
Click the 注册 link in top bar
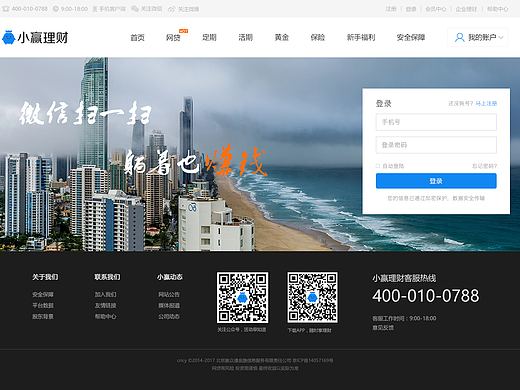tap(391, 9)
